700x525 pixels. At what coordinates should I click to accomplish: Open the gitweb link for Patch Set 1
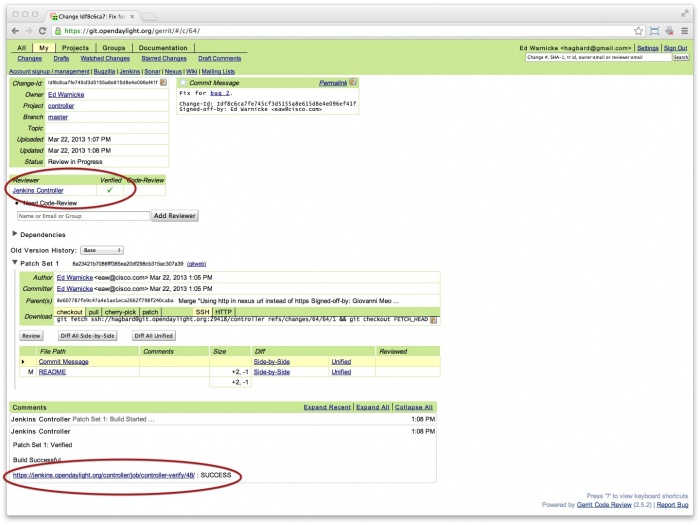click(196, 264)
